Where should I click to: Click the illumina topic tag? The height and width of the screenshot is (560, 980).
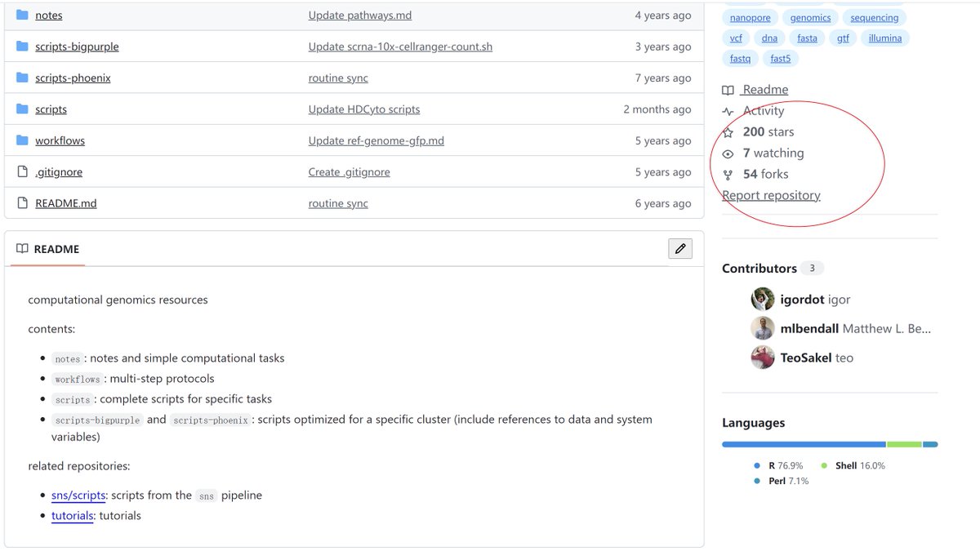(x=886, y=38)
